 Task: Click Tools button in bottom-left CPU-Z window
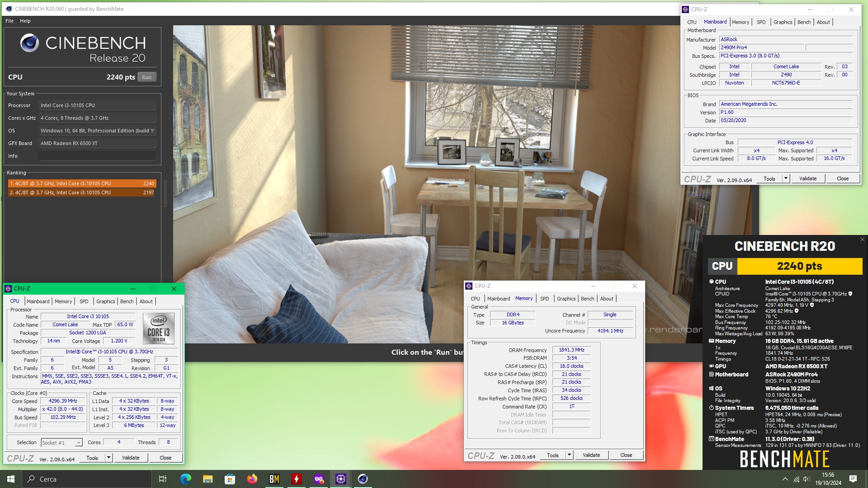pyautogui.click(x=92, y=458)
